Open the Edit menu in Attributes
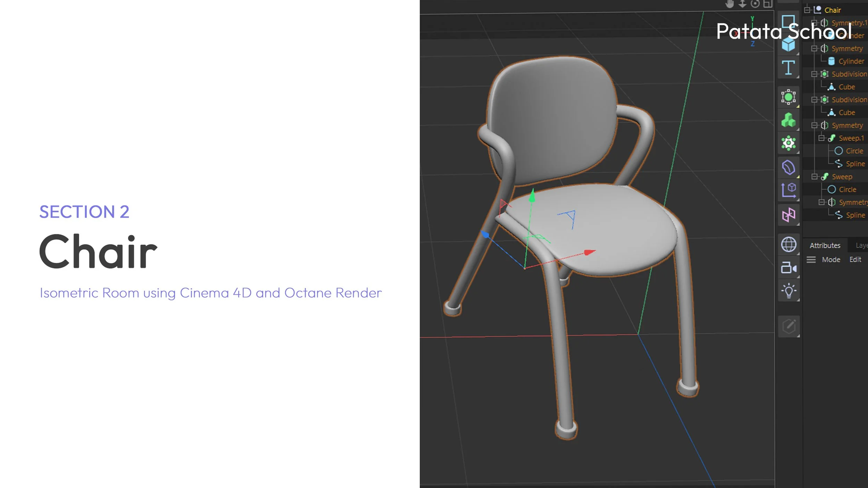868x488 pixels. (855, 260)
